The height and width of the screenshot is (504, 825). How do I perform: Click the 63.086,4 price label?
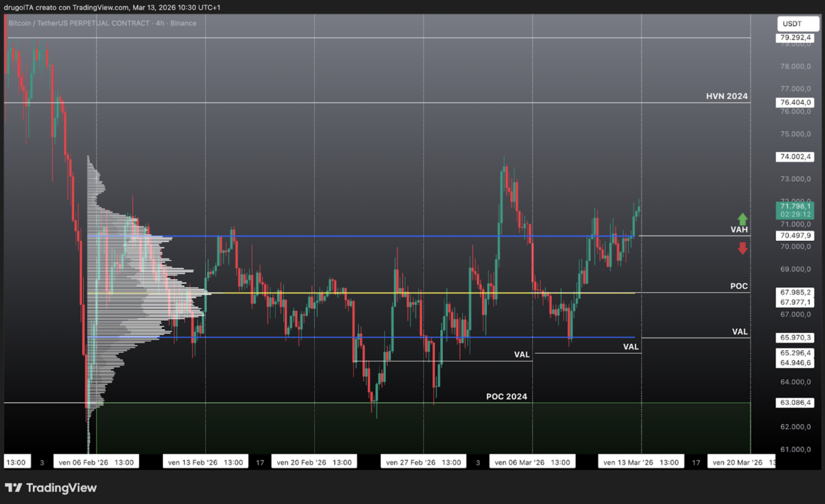click(795, 403)
